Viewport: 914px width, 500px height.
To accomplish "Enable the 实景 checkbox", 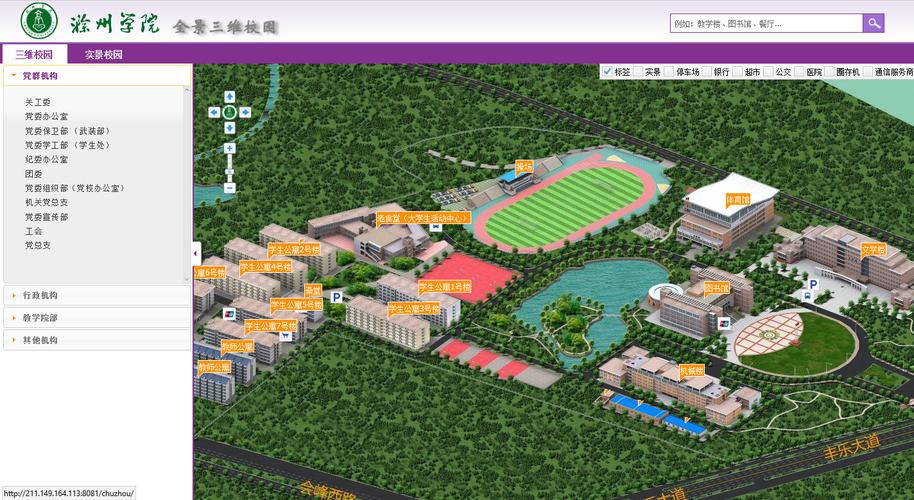I will [638, 72].
